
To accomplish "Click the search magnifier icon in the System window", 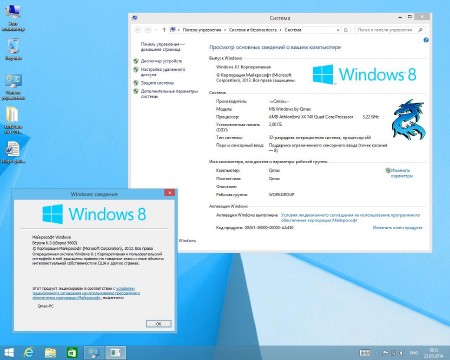I will point(420,30).
